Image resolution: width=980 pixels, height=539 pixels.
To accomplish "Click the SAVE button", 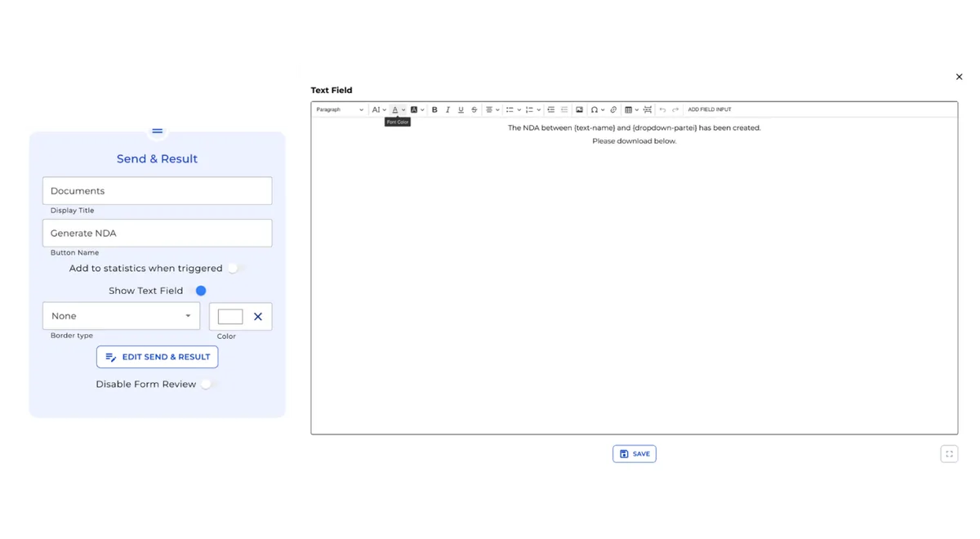I will coord(634,454).
